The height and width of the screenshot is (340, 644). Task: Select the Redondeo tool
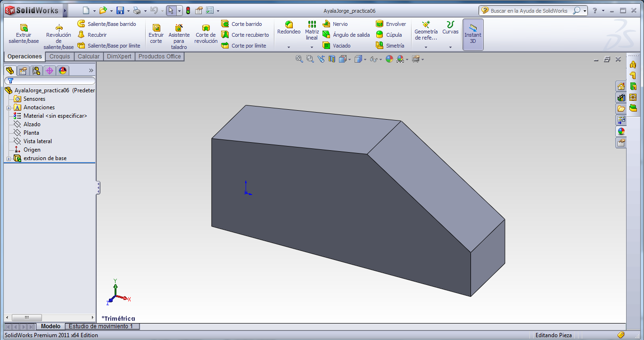289,29
